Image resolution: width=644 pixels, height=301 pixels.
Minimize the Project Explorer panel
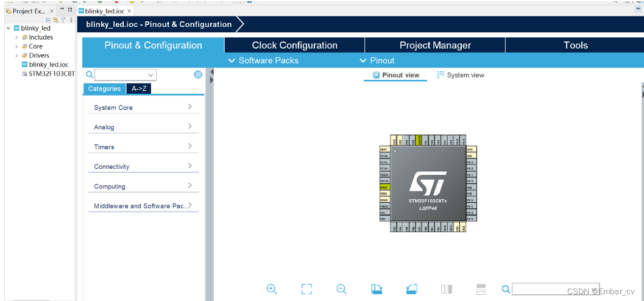62,10
